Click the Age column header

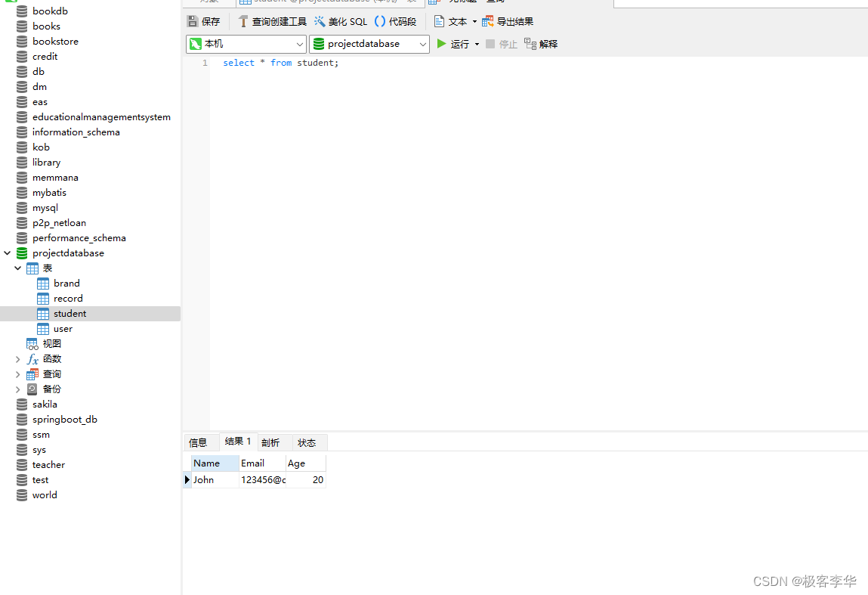[x=305, y=463]
